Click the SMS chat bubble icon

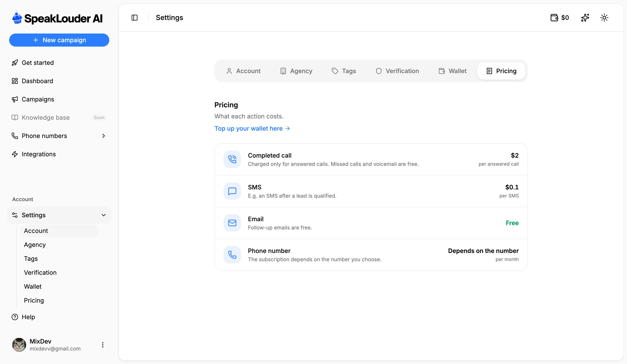pyautogui.click(x=232, y=191)
